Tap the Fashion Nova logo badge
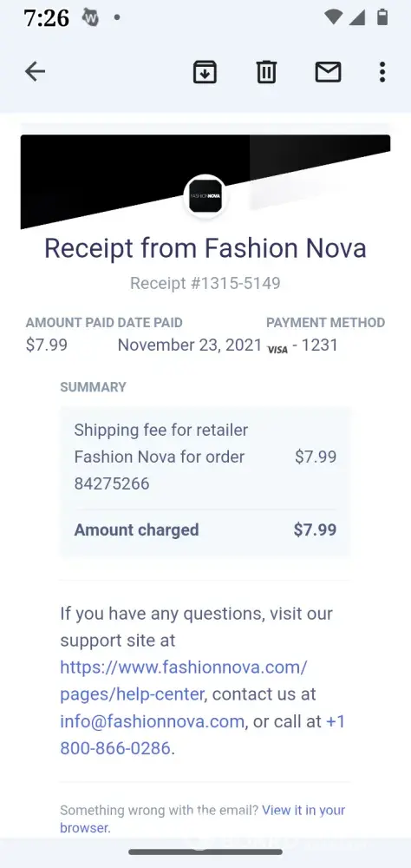This screenshot has width=411, height=868. point(205,196)
